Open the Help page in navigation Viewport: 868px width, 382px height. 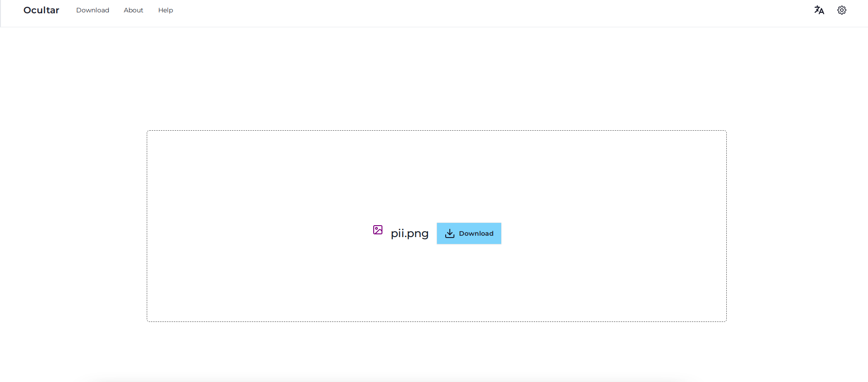click(x=166, y=10)
